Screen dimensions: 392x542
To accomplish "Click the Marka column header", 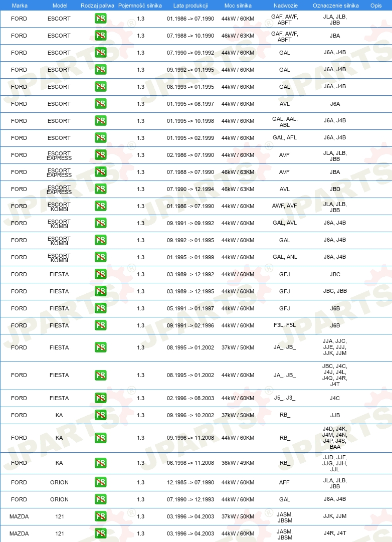I will (20, 6).
